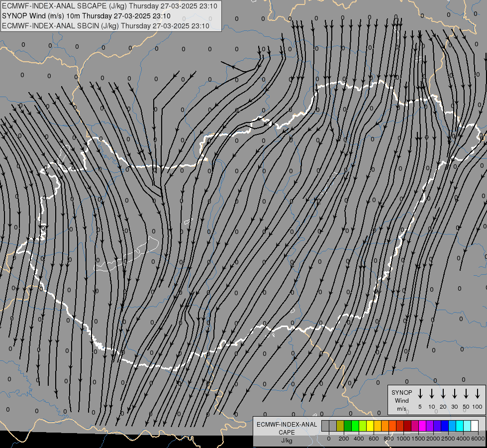Click the '1500' CAPE scale value
This screenshot has height=448, width=487.
[x=418, y=439]
